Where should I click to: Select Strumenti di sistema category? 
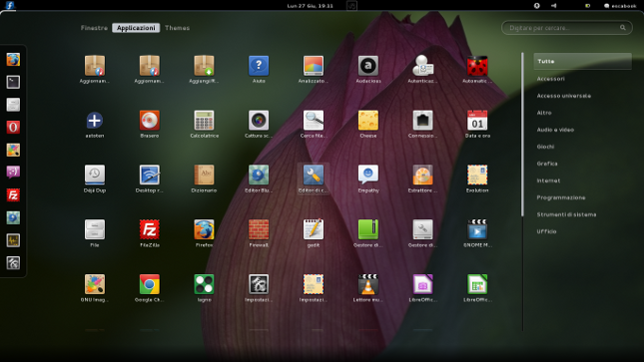pyautogui.click(x=566, y=214)
